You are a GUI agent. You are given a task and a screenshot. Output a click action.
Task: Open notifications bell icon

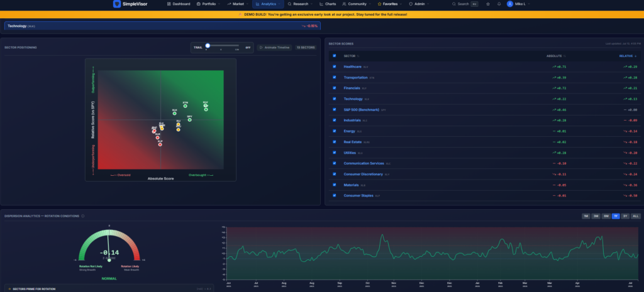(x=499, y=4)
